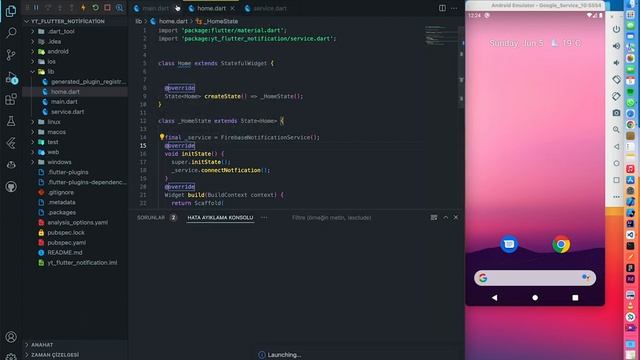Viewport: 640px width, 360px height.
Task: Pause the debug session
Action: tap(36, 8)
